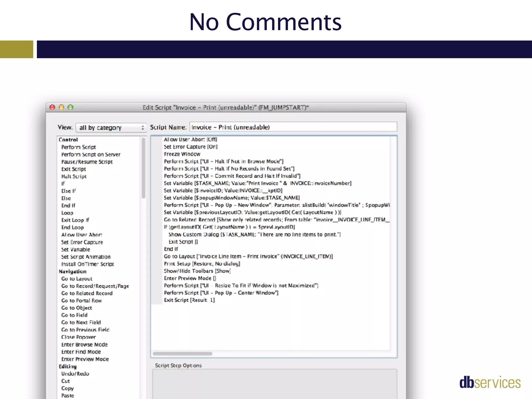This screenshot has width=532, height=399.
Task: Select the 'Allow User Abort [Off]' script step
Action: 190,139
